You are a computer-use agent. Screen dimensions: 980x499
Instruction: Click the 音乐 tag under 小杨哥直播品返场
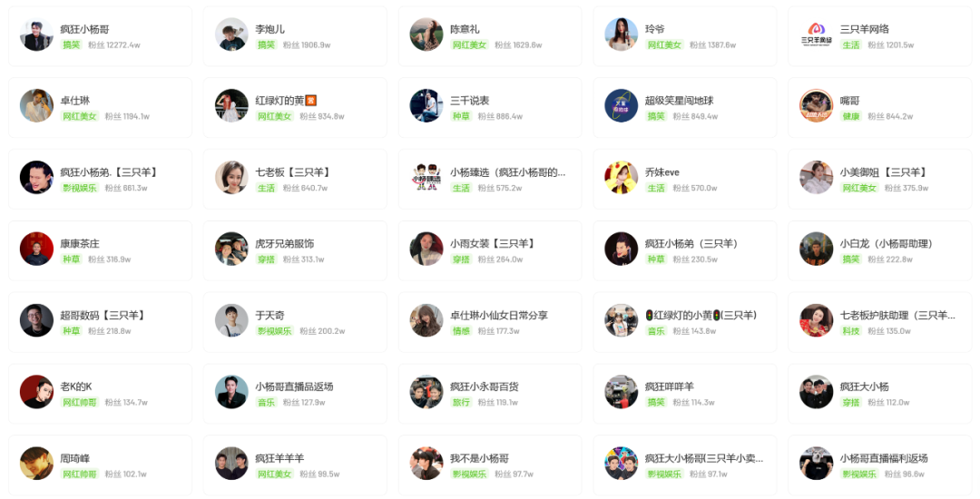(x=266, y=402)
